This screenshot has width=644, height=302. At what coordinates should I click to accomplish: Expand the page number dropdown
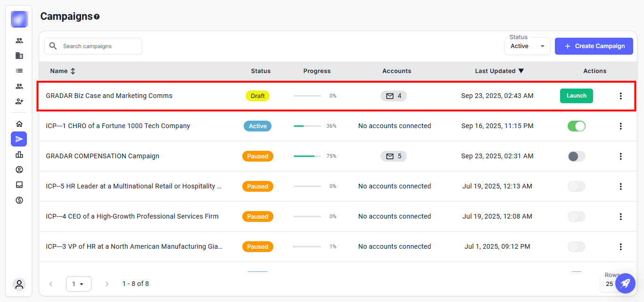click(78, 284)
